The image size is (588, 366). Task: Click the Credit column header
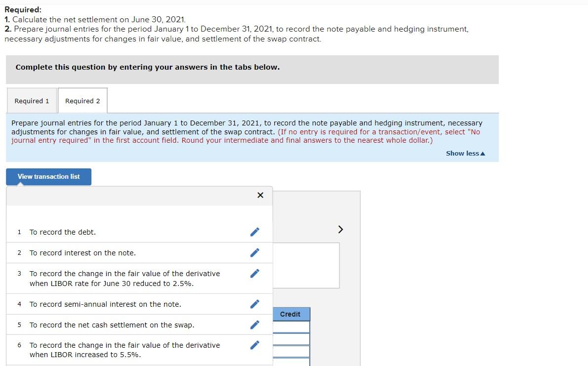[x=291, y=314]
